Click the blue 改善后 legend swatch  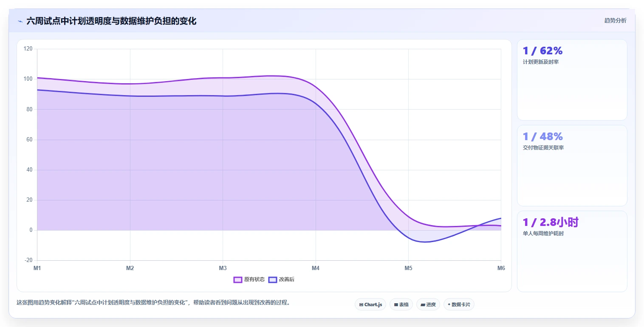[x=272, y=279]
